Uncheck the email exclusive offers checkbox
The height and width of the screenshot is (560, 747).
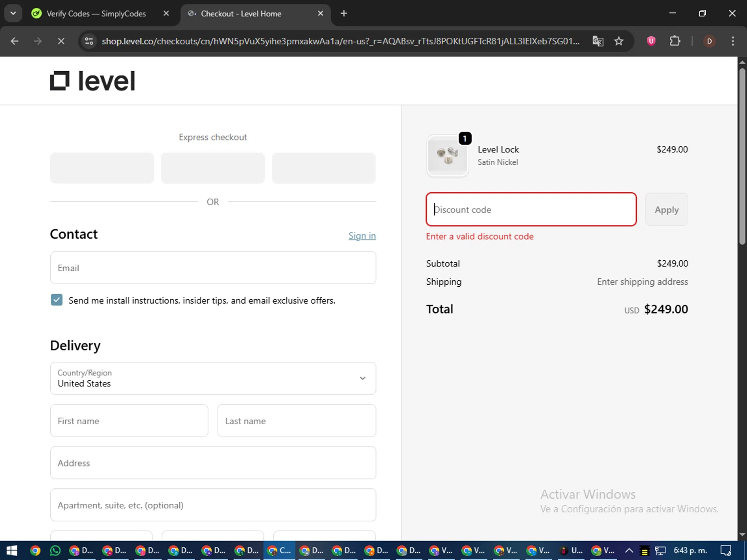(x=57, y=300)
